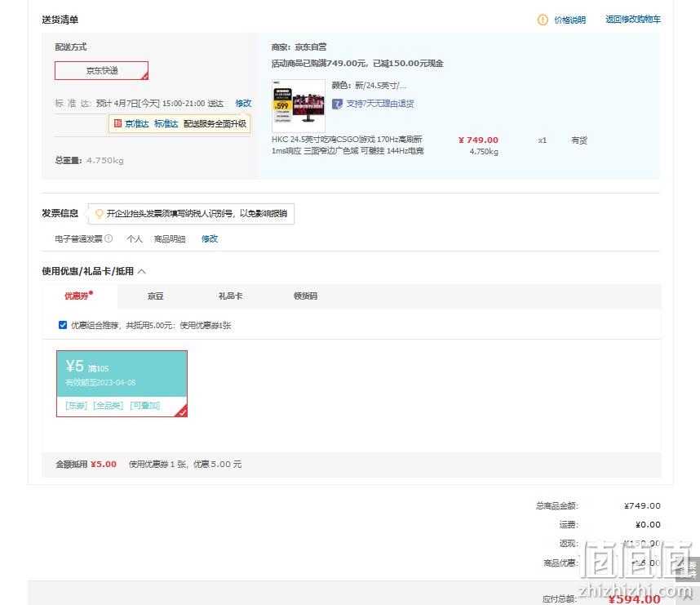Click 商家: 京东自营 merchant text

click(299, 47)
